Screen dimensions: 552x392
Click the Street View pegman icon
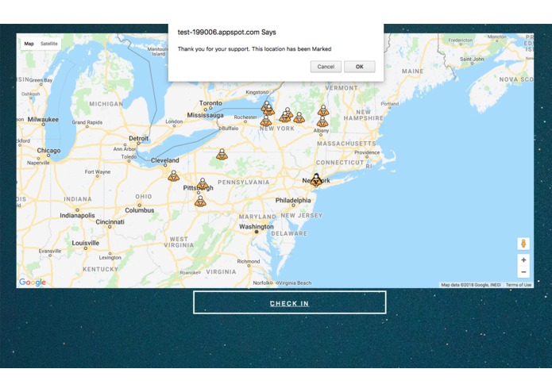[x=523, y=244]
